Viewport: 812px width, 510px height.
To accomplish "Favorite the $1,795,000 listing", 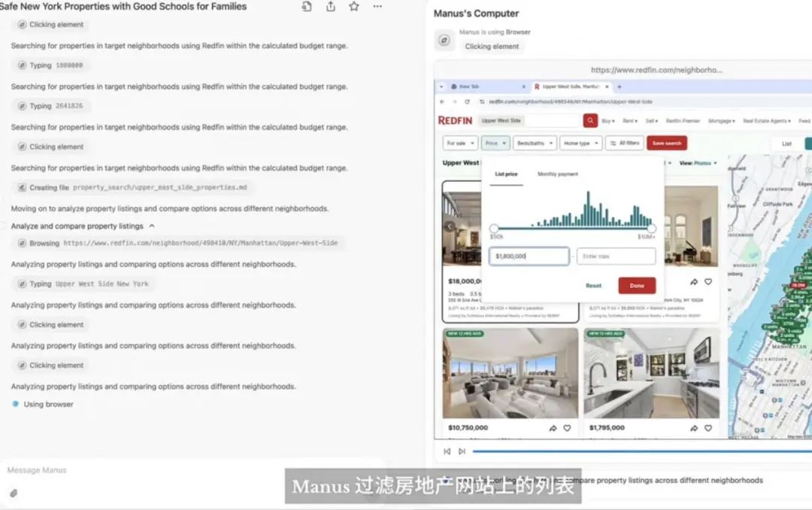I will coord(708,428).
